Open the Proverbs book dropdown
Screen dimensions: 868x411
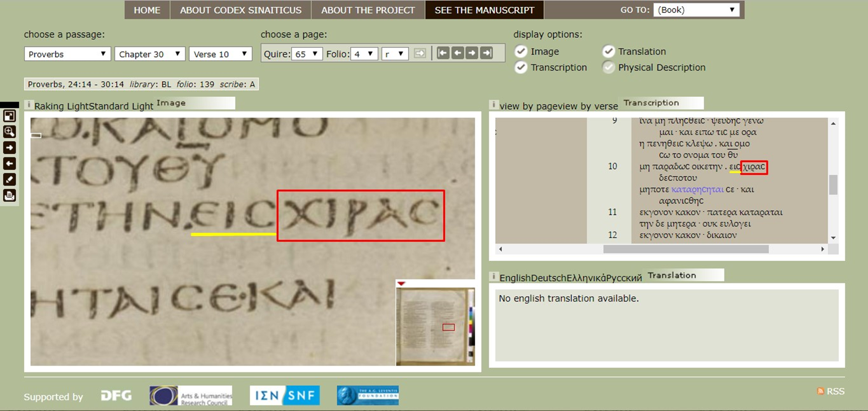67,54
